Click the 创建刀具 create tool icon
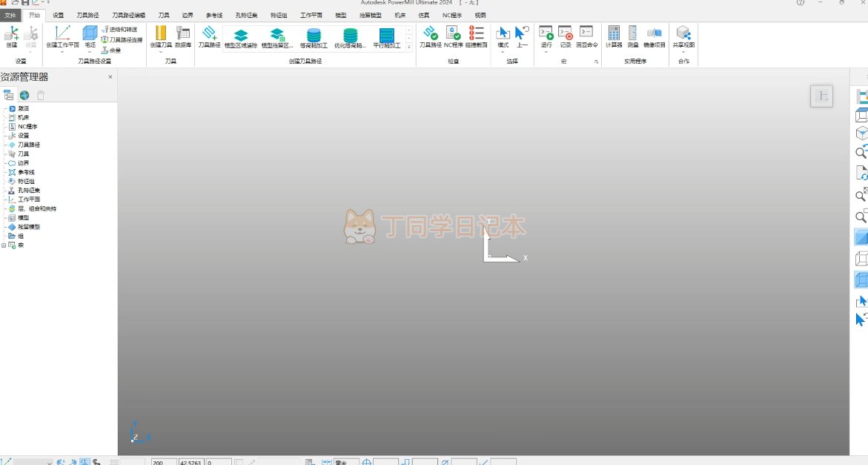The image size is (868, 465). click(161, 36)
